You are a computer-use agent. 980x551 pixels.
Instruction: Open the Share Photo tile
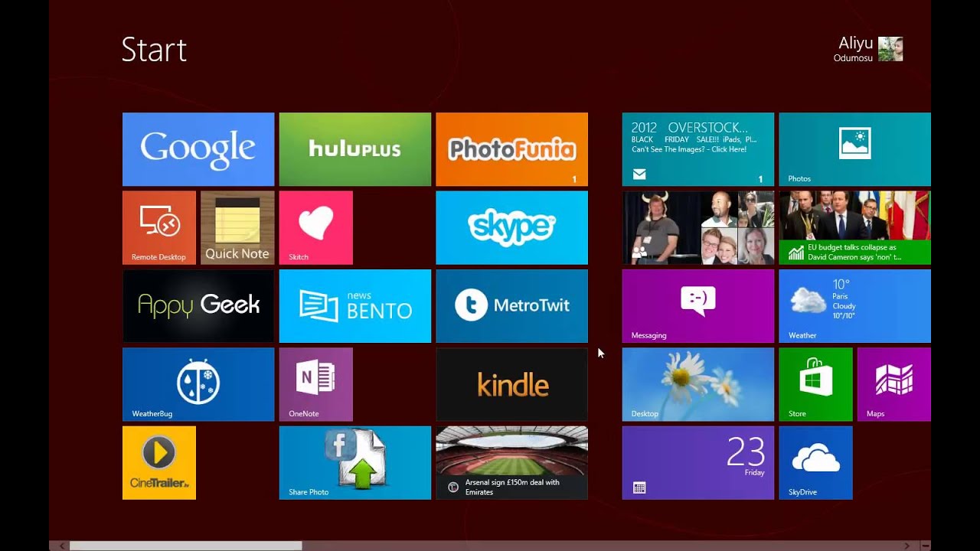coord(355,463)
